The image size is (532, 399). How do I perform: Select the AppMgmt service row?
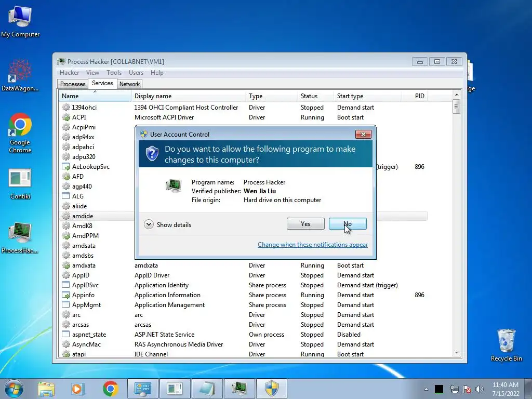[x=243, y=304]
